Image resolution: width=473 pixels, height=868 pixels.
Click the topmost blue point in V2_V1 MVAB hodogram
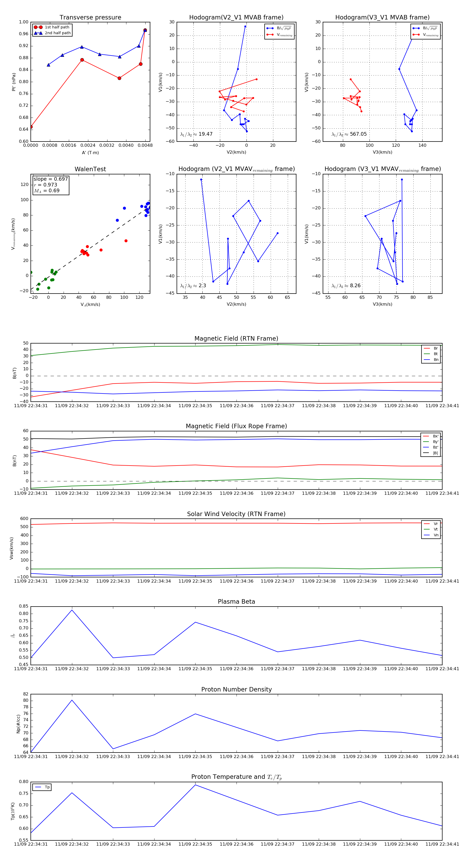click(x=245, y=26)
